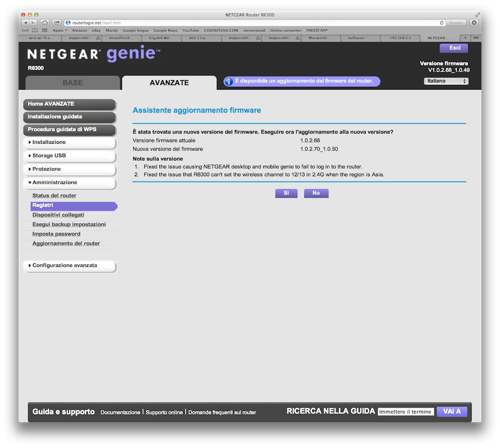Open the stereomood bookmark
Screen dimensions: 500x448
[x=254, y=30]
